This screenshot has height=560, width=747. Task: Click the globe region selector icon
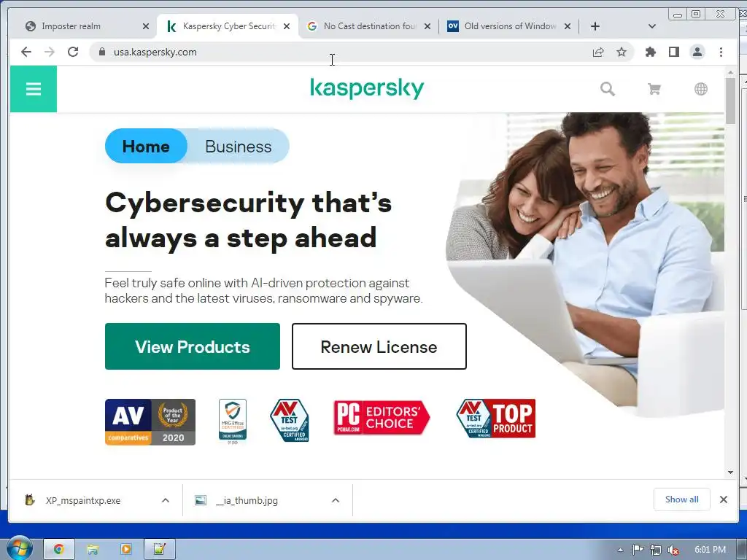(701, 89)
